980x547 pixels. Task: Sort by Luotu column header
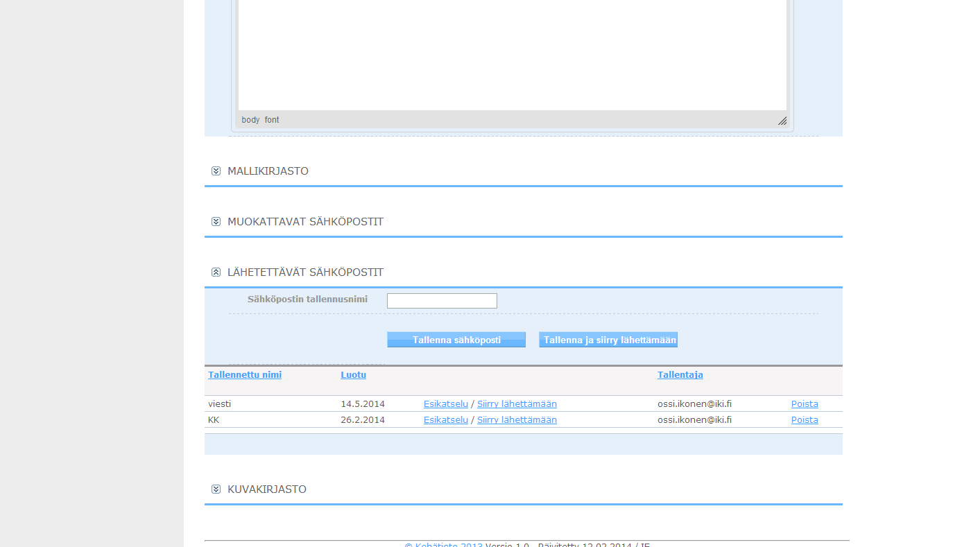click(353, 375)
